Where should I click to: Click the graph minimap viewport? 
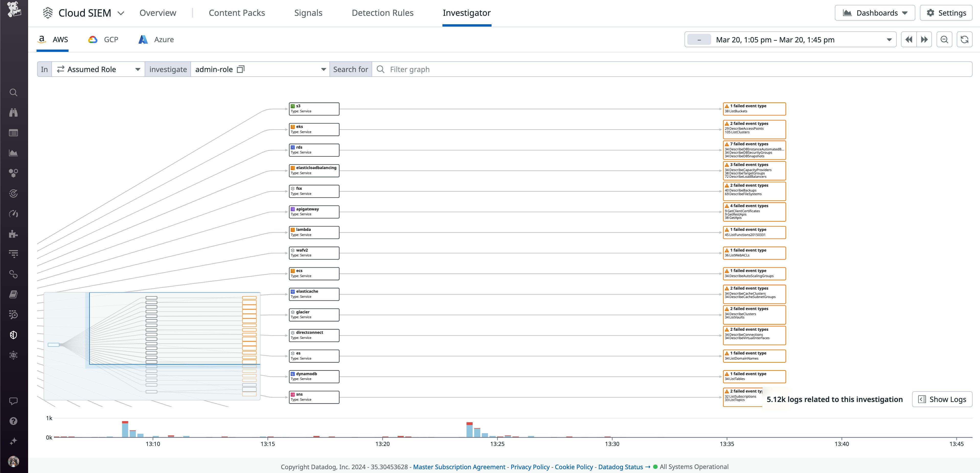175,328
